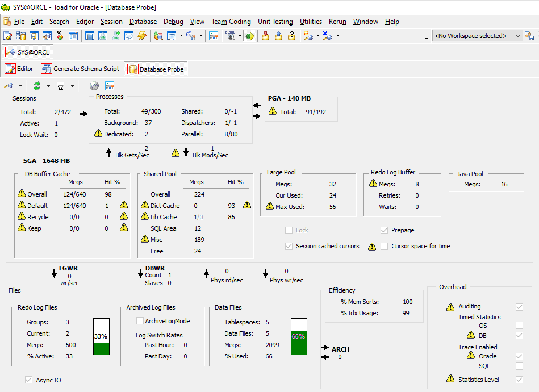
Task: Click the green bug run icon
Action: 250,36
